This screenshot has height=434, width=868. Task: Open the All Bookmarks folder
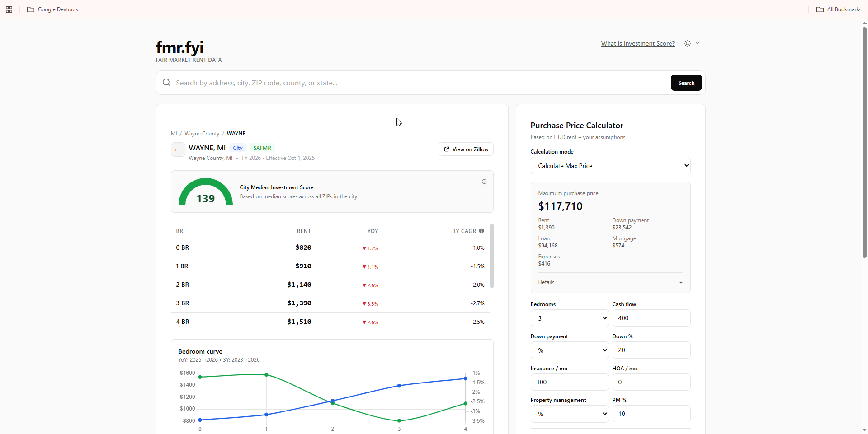point(839,9)
